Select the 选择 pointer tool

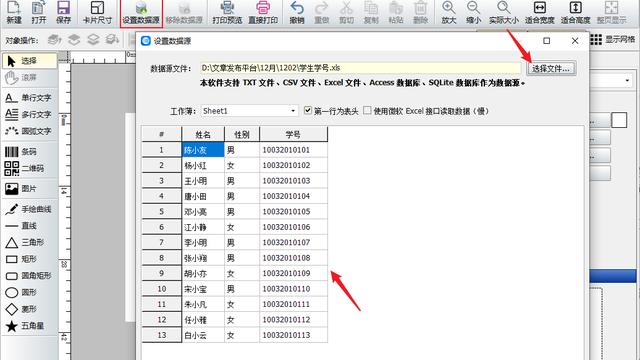coord(30,61)
